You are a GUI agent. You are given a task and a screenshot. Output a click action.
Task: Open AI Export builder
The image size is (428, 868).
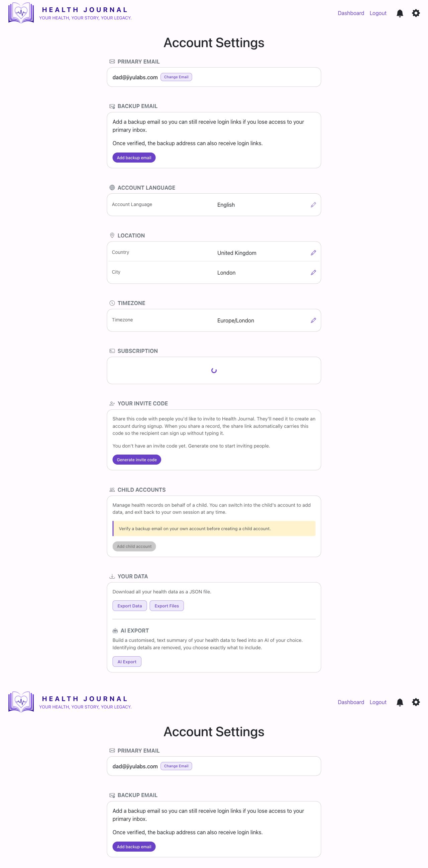(127, 662)
